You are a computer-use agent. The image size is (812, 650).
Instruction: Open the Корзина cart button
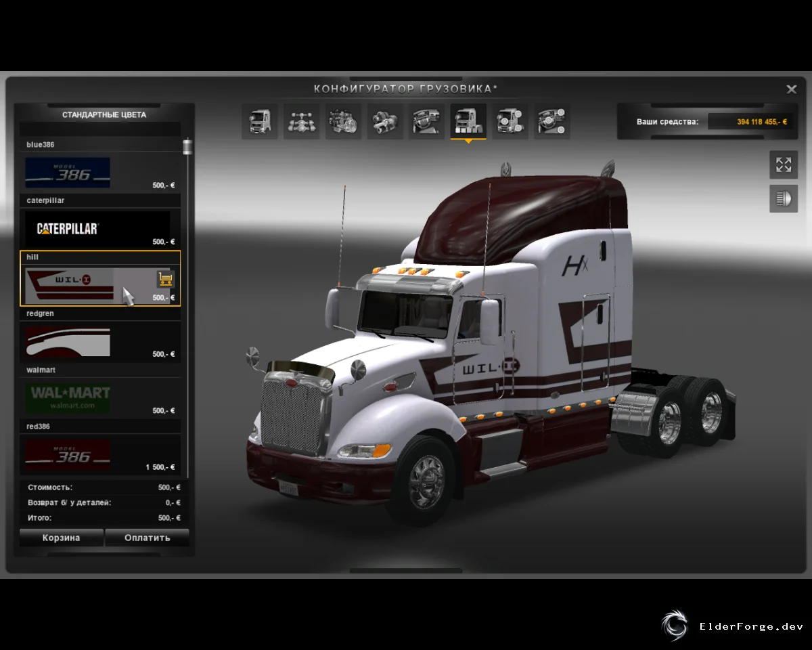(x=62, y=538)
